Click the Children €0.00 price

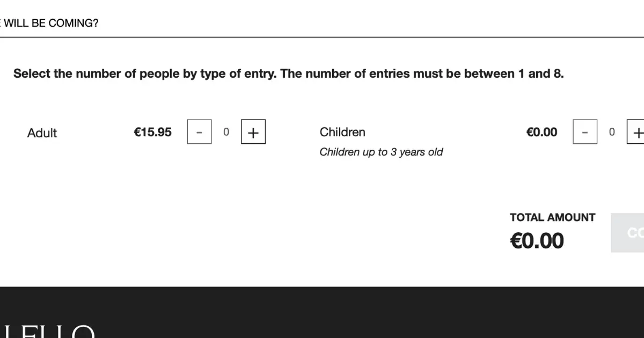click(x=542, y=132)
